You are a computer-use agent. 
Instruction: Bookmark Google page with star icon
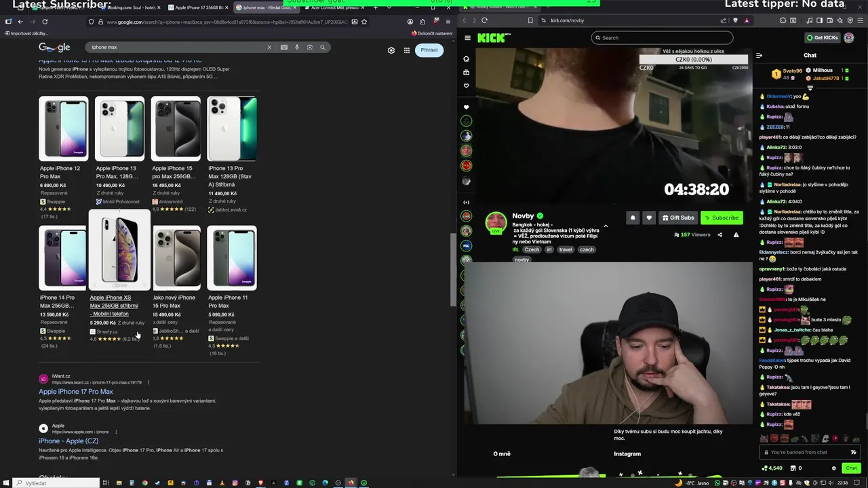click(x=364, y=22)
